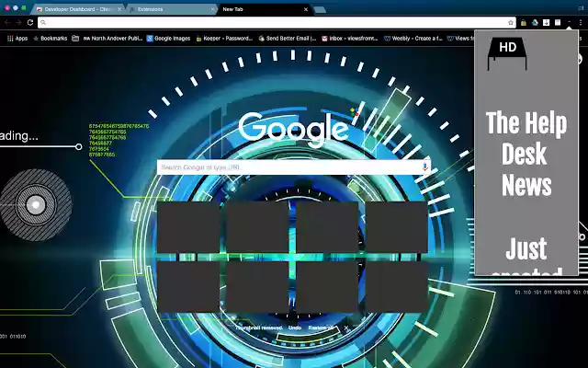Switch to the Developer Dashboard tab
Image resolution: width=588 pixels, height=368 pixels.
[x=76, y=9]
